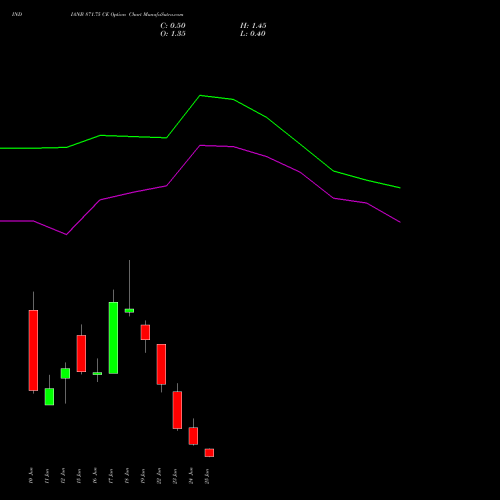
Task: Click the "IND" label at top left
Action: pos(17,14)
